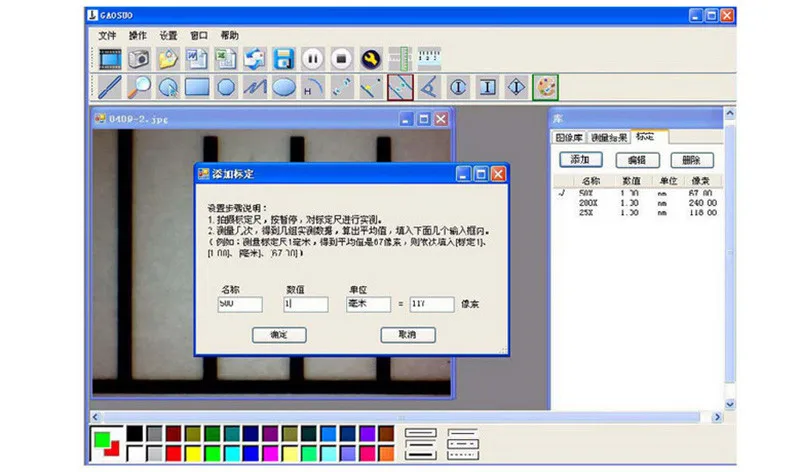The image size is (800, 472).
Task: Select the octagon polygon tool
Action: [226, 87]
